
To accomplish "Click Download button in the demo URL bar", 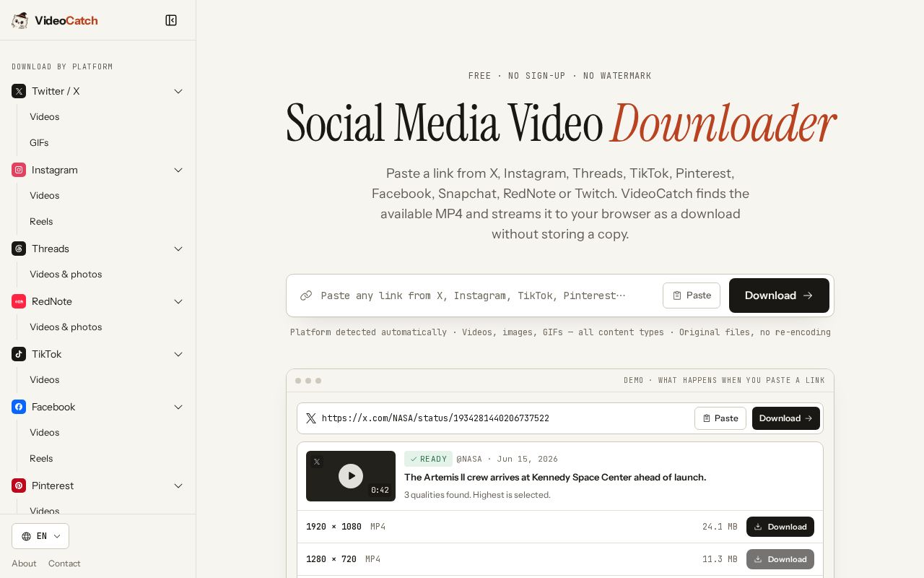I will 786,418.
